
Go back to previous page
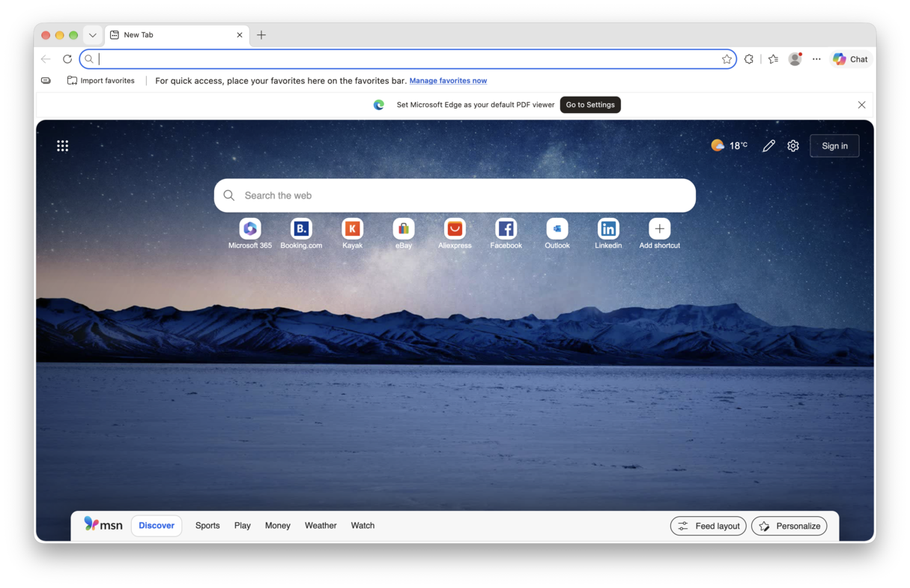(x=46, y=59)
